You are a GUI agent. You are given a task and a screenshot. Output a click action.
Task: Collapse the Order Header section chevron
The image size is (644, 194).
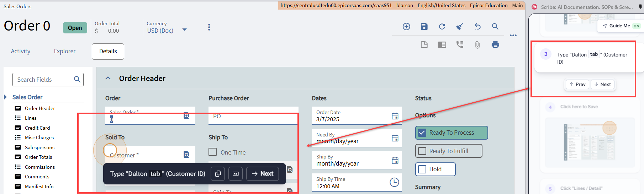pos(108,78)
